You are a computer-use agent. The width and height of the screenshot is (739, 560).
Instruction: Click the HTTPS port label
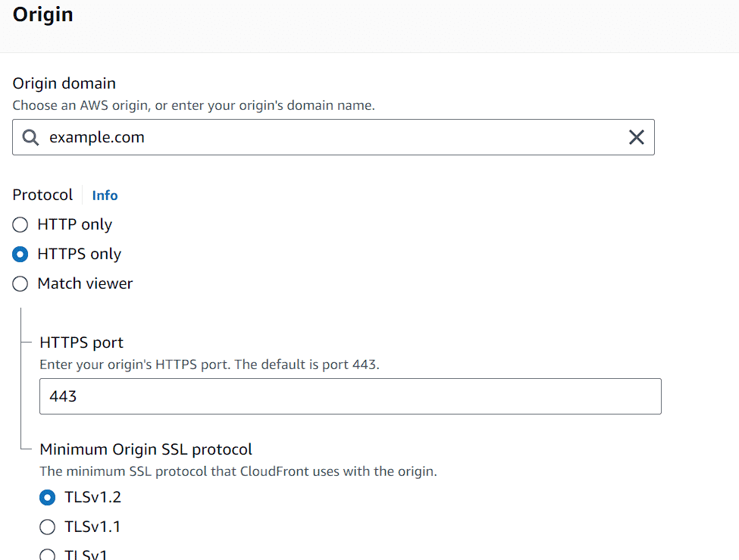81,343
